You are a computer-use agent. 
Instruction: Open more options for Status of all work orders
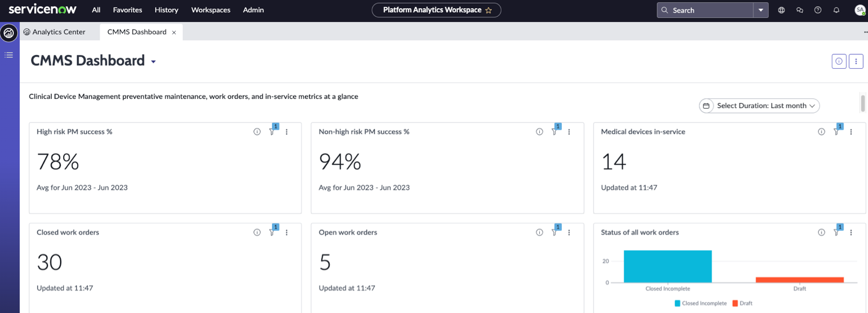coord(851,233)
